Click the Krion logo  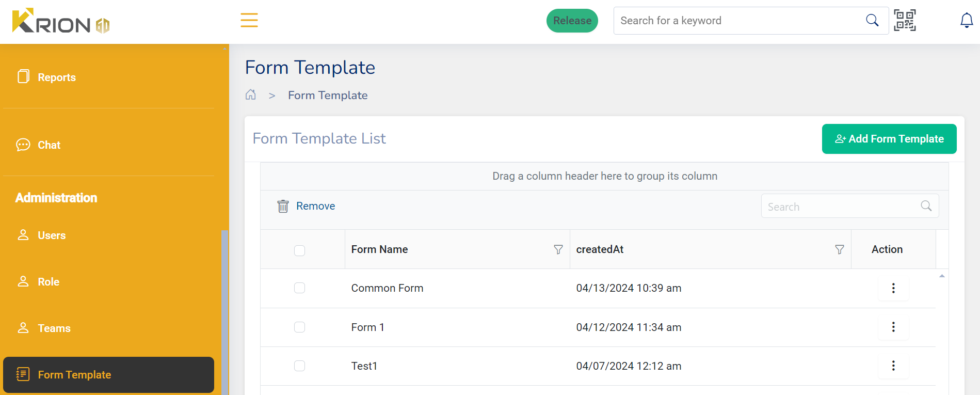[x=61, y=22]
